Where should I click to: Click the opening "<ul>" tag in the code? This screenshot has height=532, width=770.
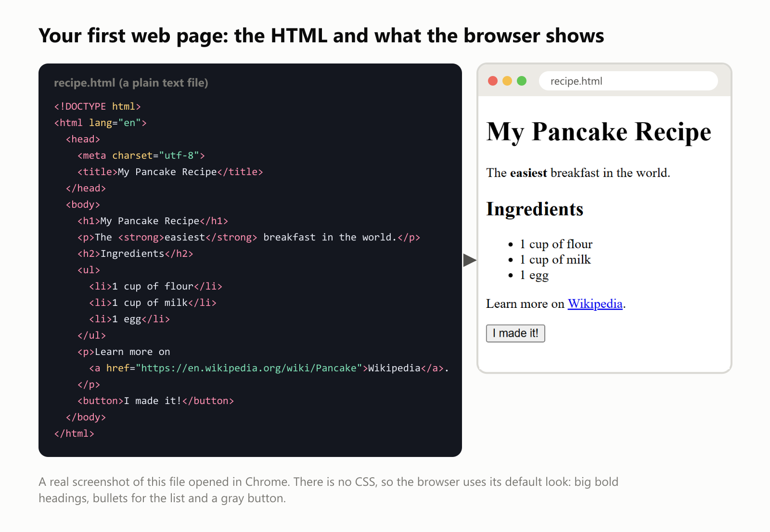89,270
